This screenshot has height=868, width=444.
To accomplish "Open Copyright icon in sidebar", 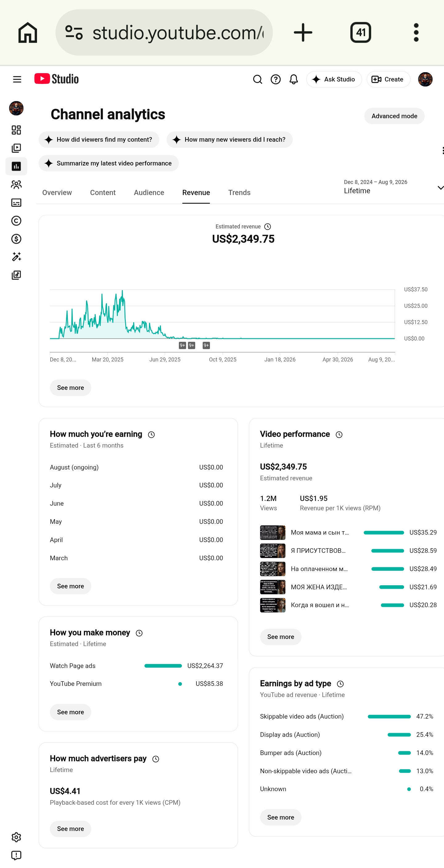I will (x=16, y=221).
